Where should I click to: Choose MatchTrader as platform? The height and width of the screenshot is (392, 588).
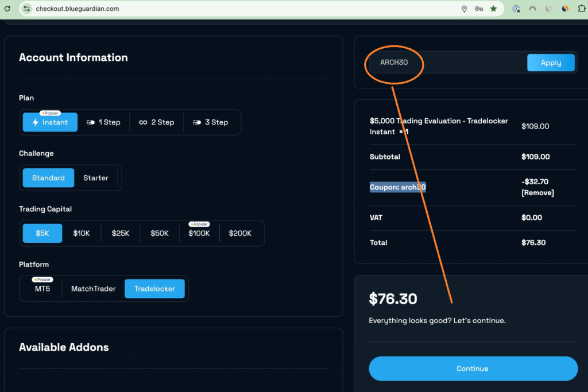tap(93, 289)
